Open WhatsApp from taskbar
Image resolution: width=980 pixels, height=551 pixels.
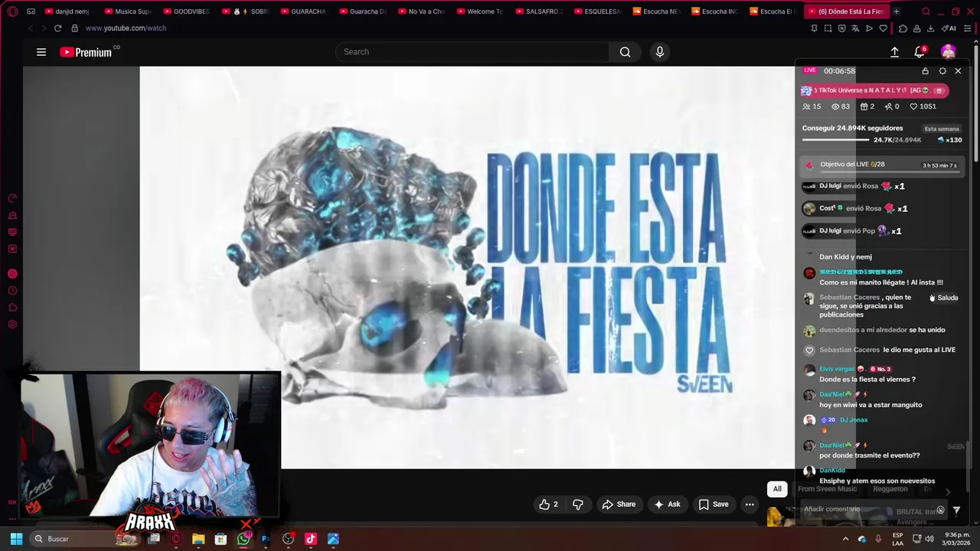click(243, 539)
